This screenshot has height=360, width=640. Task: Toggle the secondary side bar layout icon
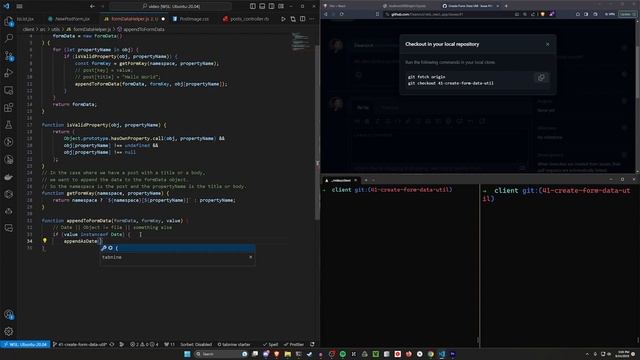pyautogui.click(x=271, y=6)
